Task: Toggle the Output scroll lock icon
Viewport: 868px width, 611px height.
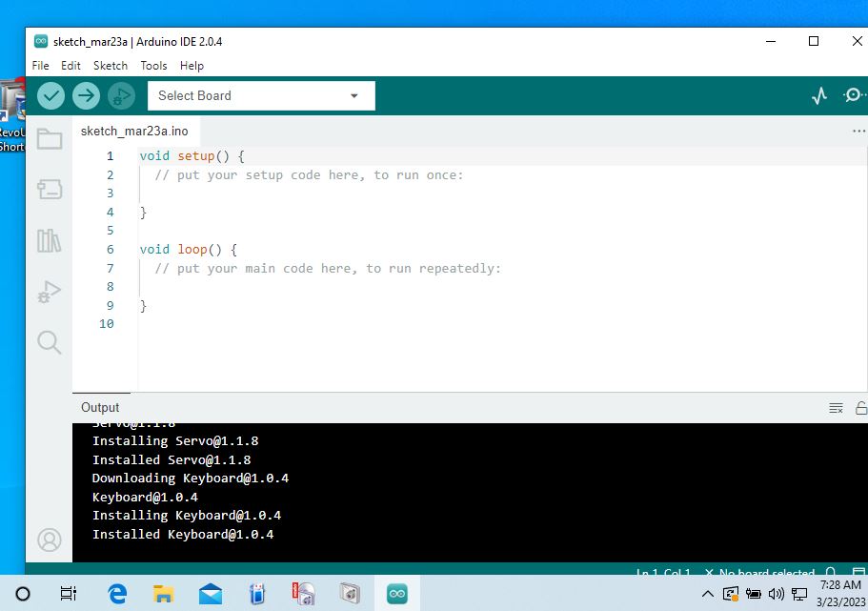Action: 861,408
